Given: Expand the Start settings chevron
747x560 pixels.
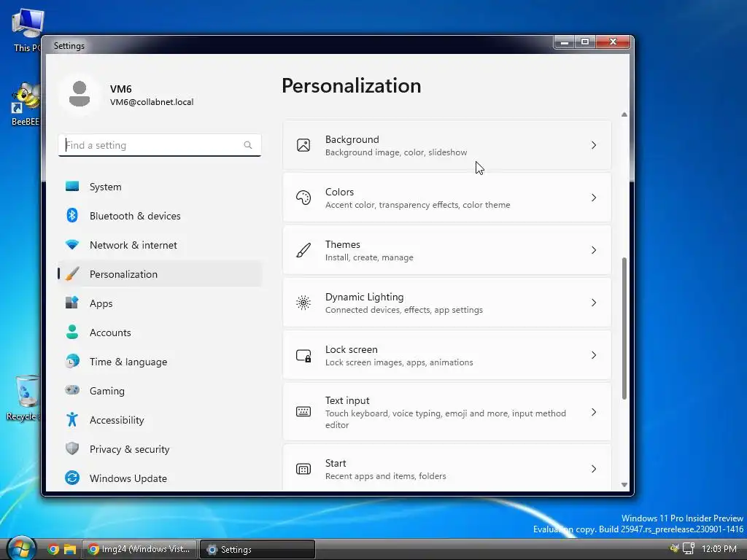Looking at the screenshot, I should coord(594,469).
